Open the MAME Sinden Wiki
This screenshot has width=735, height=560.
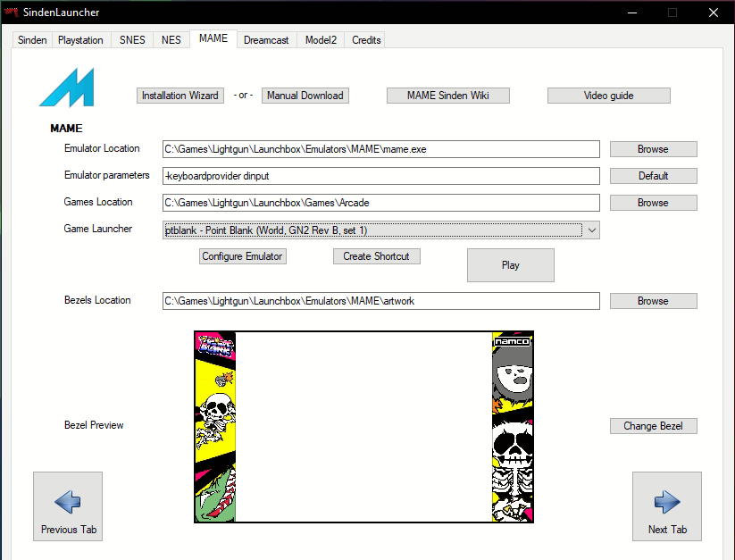click(x=448, y=96)
